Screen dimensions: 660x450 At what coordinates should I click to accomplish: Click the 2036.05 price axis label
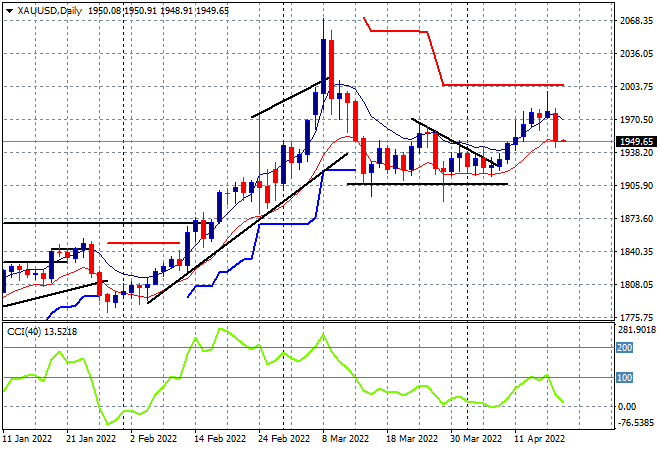636,53
